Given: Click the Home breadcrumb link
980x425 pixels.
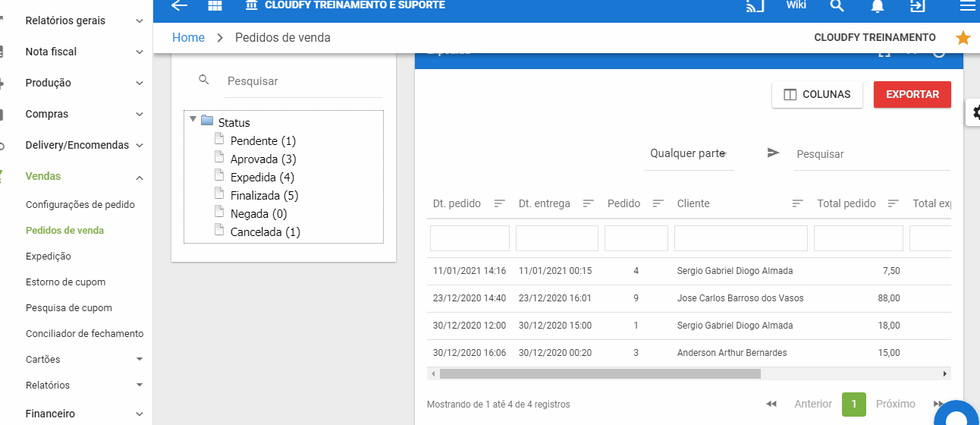Looking at the screenshot, I should tap(188, 37).
